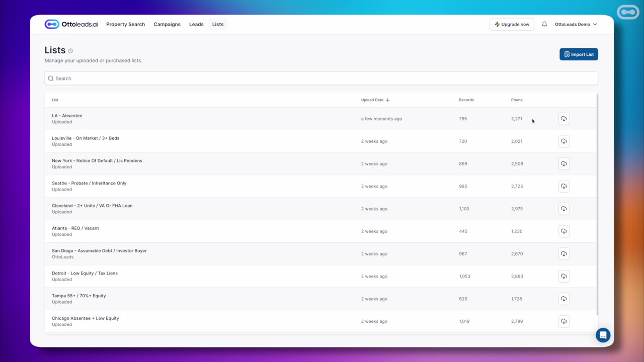Click records value 1,053
The height and width of the screenshot is (362, 644).
tap(464, 276)
